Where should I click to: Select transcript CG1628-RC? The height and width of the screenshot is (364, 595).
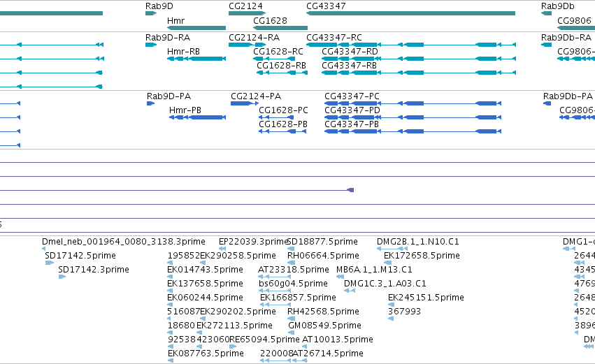(274, 59)
